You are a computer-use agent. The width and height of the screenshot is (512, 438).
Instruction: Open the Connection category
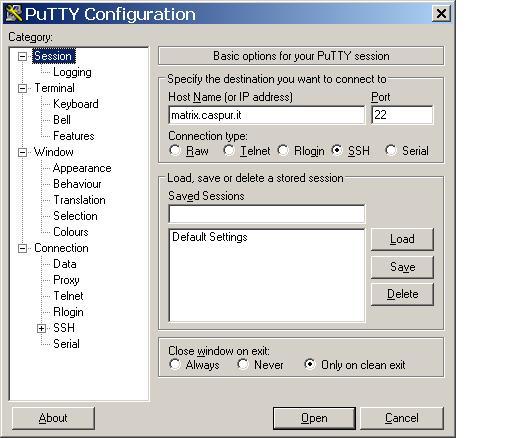61,248
